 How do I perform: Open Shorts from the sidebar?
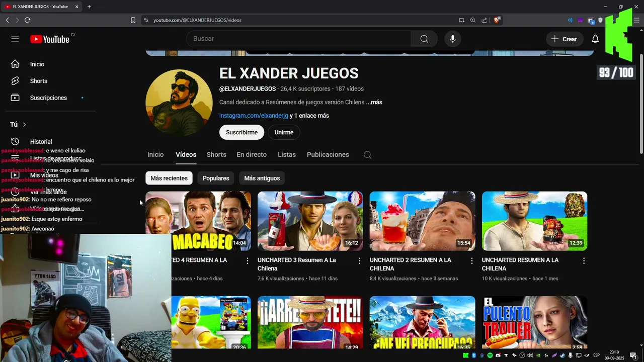38,80
